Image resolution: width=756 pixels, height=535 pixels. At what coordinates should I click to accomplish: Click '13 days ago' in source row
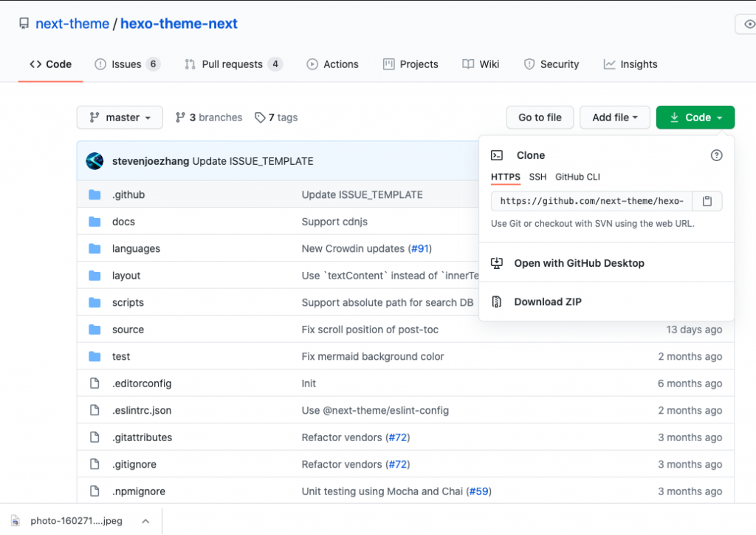[694, 330]
